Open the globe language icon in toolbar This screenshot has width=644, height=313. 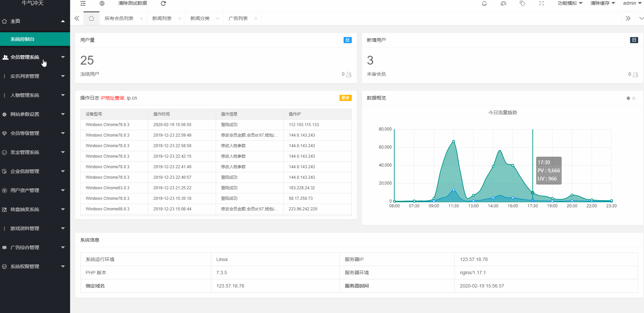(101, 3)
